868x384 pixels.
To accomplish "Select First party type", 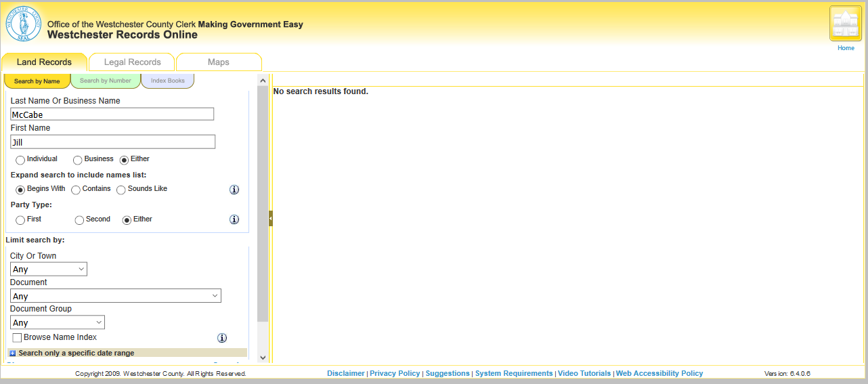I will click(x=20, y=220).
